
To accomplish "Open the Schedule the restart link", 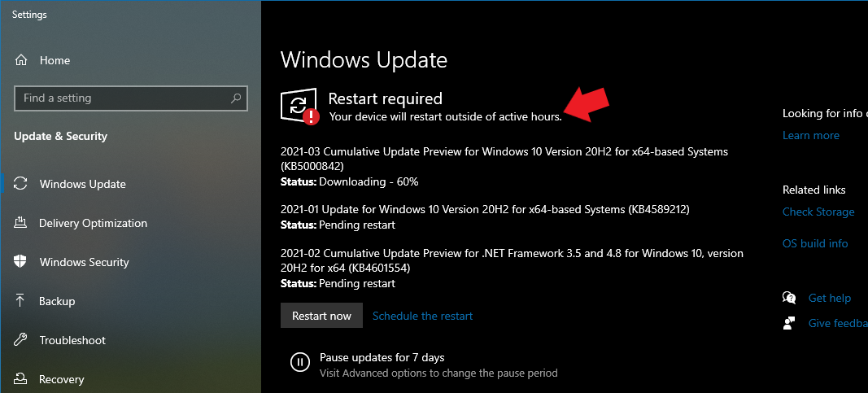I will click(x=422, y=316).
